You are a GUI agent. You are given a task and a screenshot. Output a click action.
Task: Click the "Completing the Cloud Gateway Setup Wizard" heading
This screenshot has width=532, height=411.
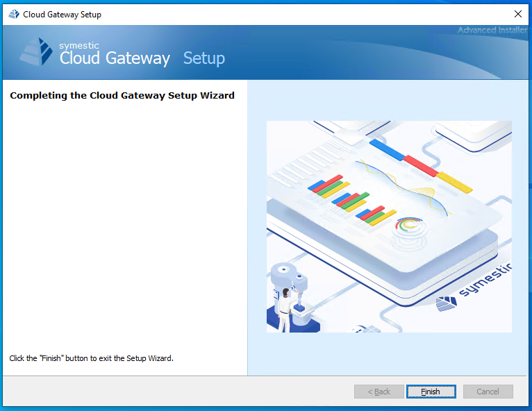coord(122,95)
